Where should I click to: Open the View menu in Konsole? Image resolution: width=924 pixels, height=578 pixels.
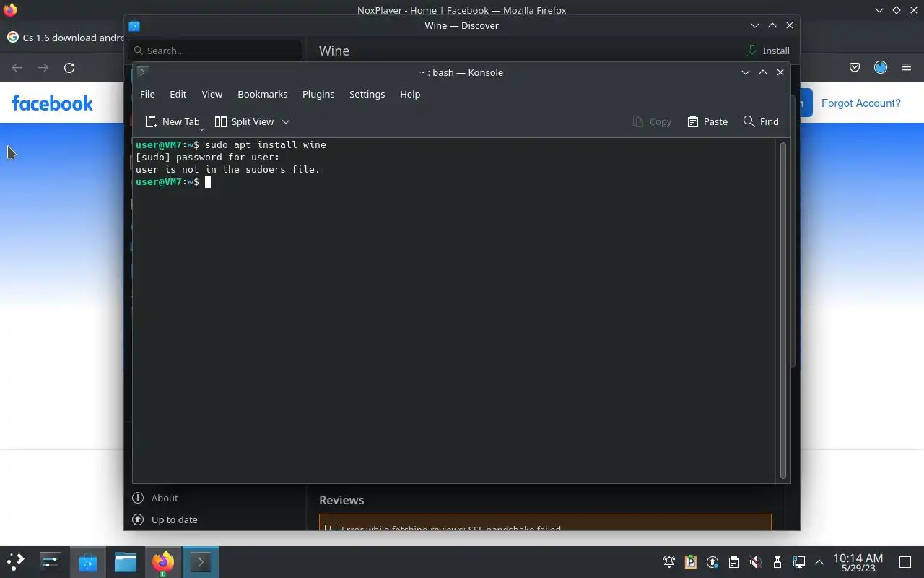[212, 94]
